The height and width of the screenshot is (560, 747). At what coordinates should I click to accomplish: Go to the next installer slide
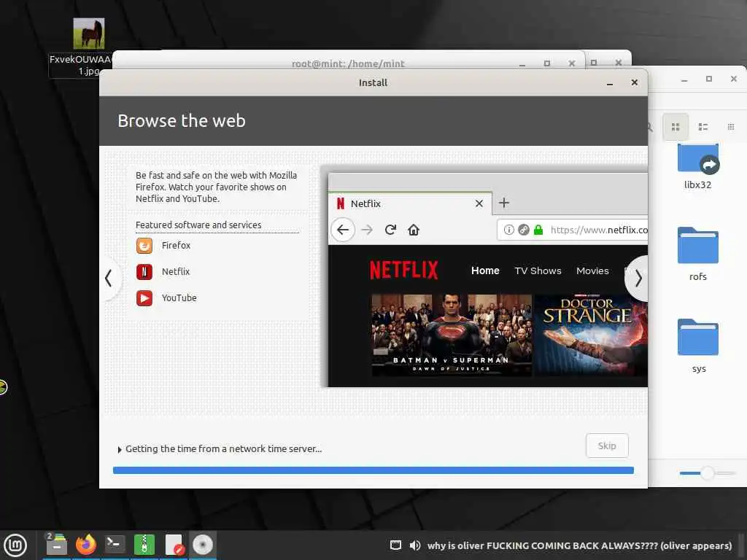point(638,278)
